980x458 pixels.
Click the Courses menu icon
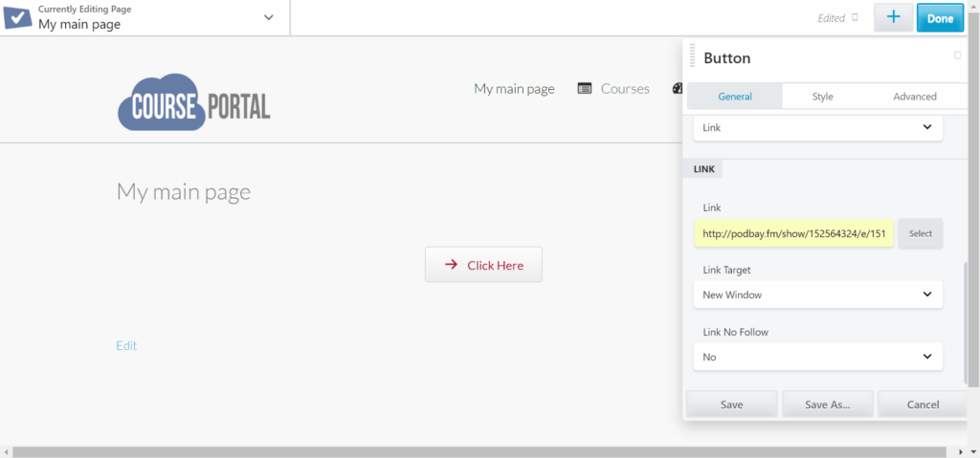click(x=585, y=89)
